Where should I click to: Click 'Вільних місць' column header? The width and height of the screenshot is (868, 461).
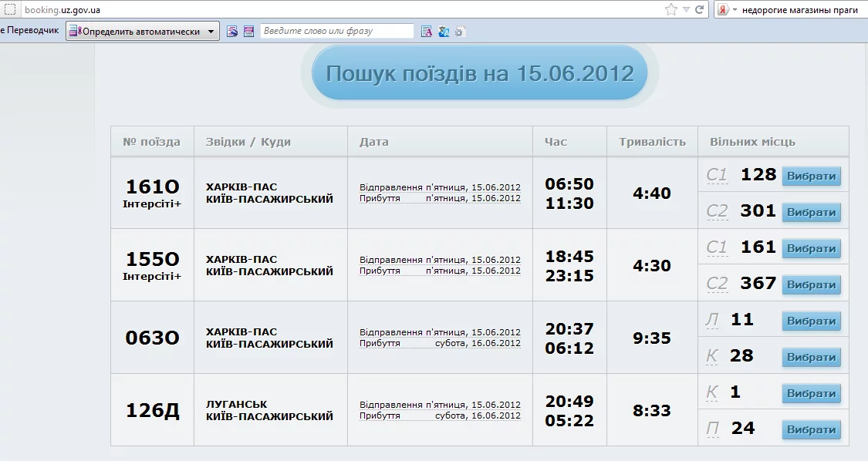(753, 142)
